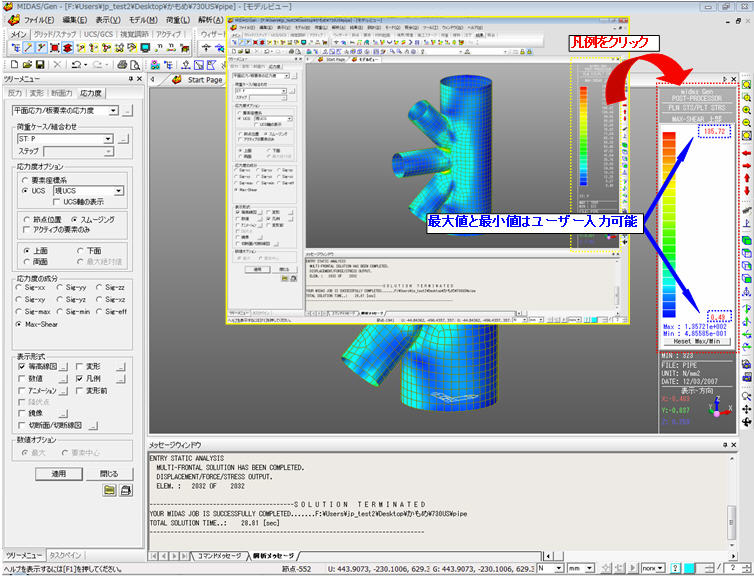Open タスクペイン bottom tab
The height and width of the screenshot is (578, 754).
[66, 555]
